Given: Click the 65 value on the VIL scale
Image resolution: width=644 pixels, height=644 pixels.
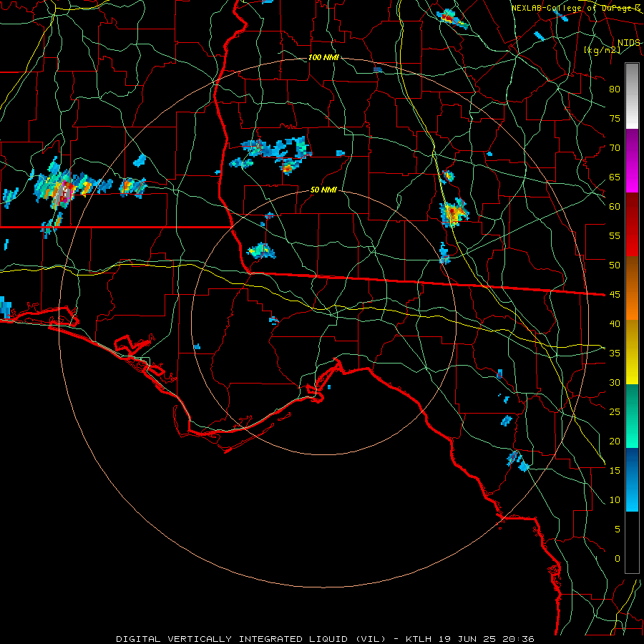Looking at the screenshot, I should click(x=615, y=177).
